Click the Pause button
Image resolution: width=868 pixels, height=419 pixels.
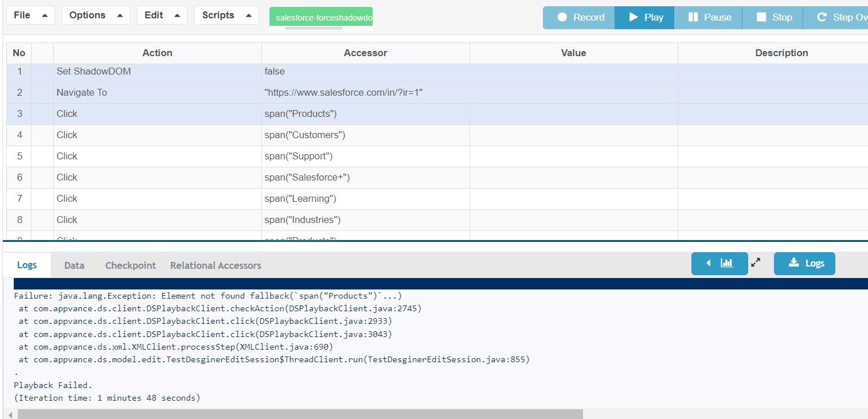708,18
